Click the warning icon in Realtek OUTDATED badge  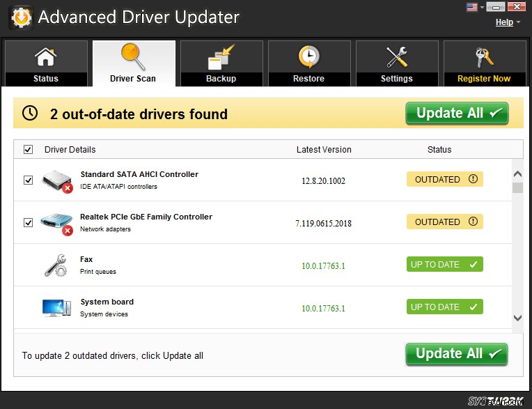473,222
